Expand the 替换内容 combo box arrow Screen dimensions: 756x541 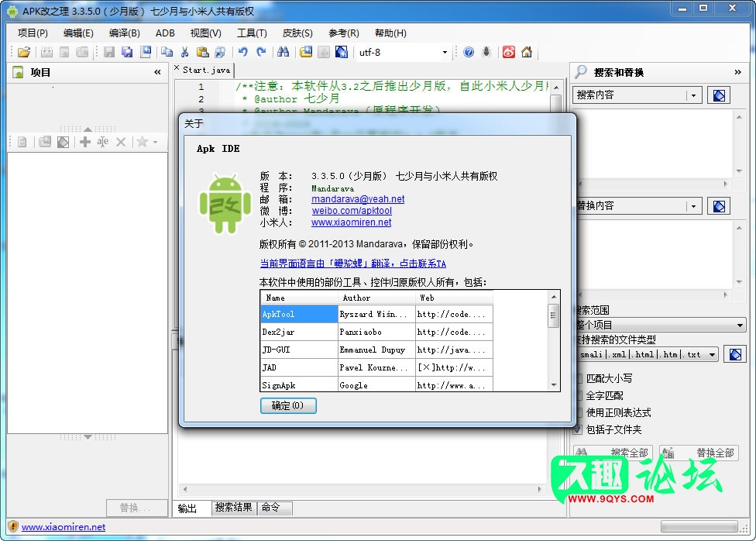coord(693,206)
